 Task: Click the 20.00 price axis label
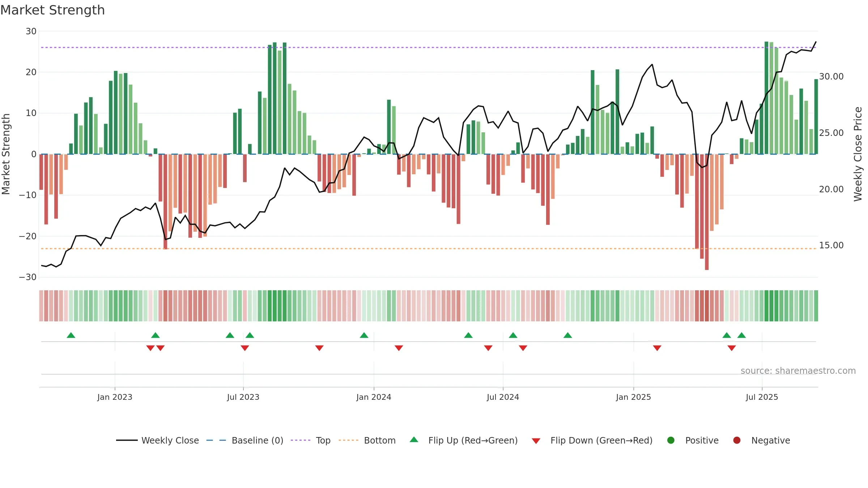(831, 189)
